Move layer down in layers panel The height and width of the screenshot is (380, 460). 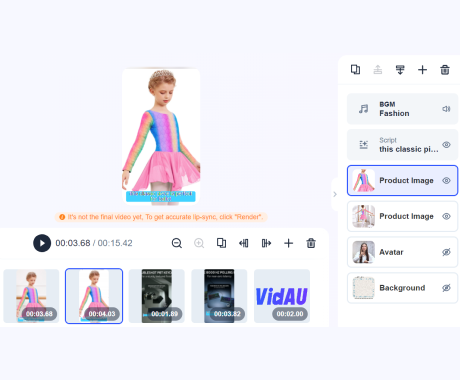(x=400, y=70)
